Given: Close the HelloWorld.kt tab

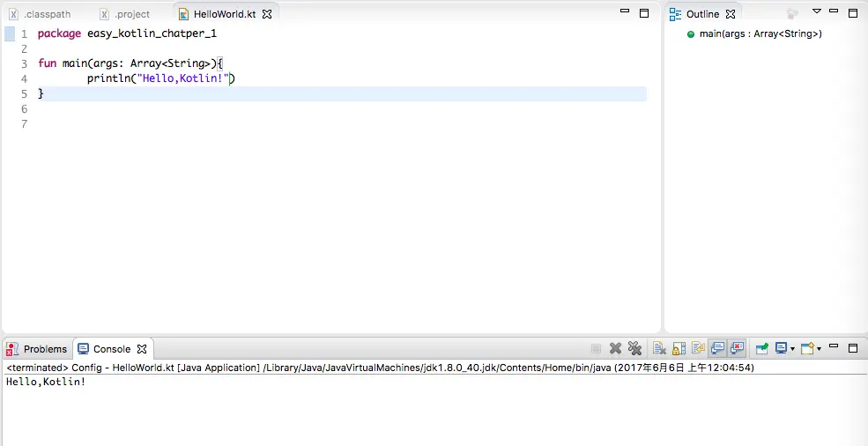Looking at the screenshot, I should pyautogui.click(x=267, y=14).
